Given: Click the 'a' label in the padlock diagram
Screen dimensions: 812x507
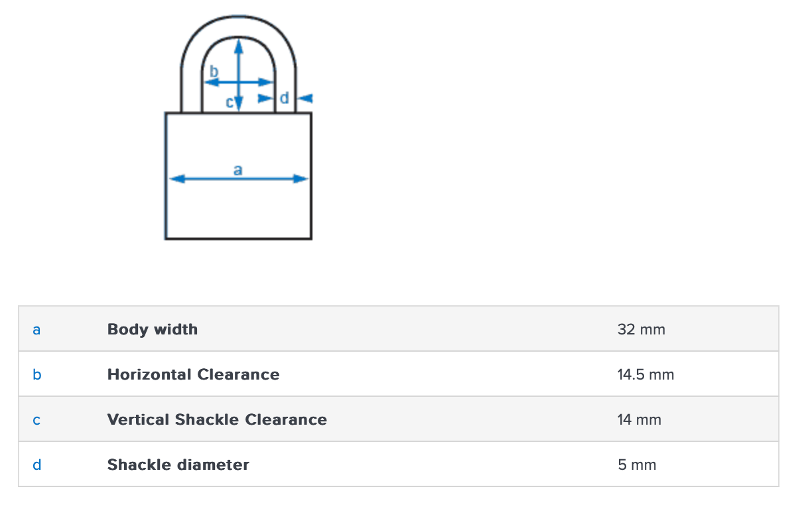Looking at the screenshot, I should pos(238,170).
